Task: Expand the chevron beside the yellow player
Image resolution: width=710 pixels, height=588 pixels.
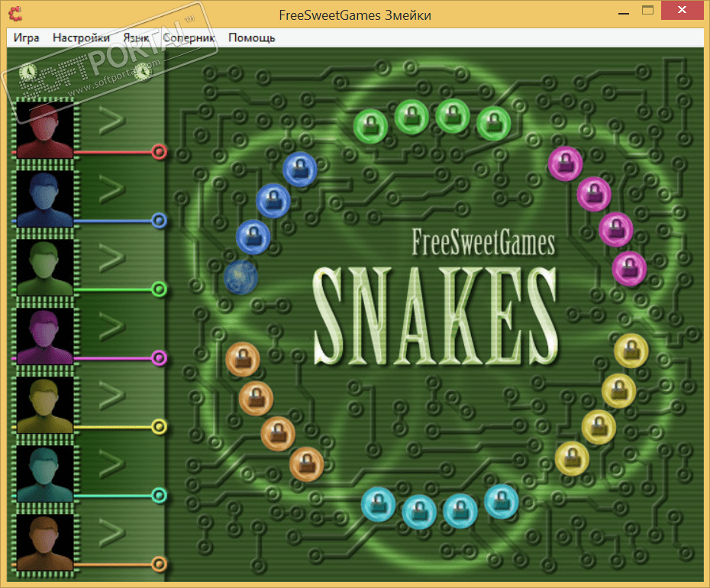Action: click(x=111, y=396)
